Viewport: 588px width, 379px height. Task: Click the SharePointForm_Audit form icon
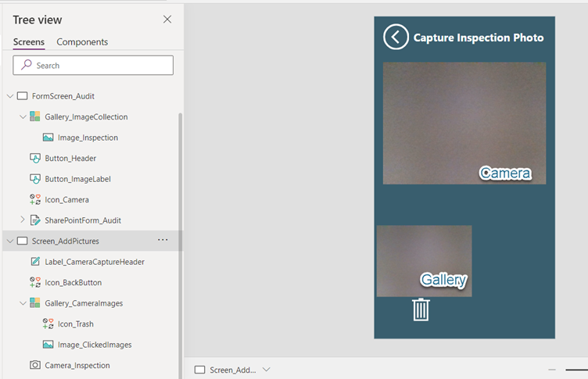(35, 220)
